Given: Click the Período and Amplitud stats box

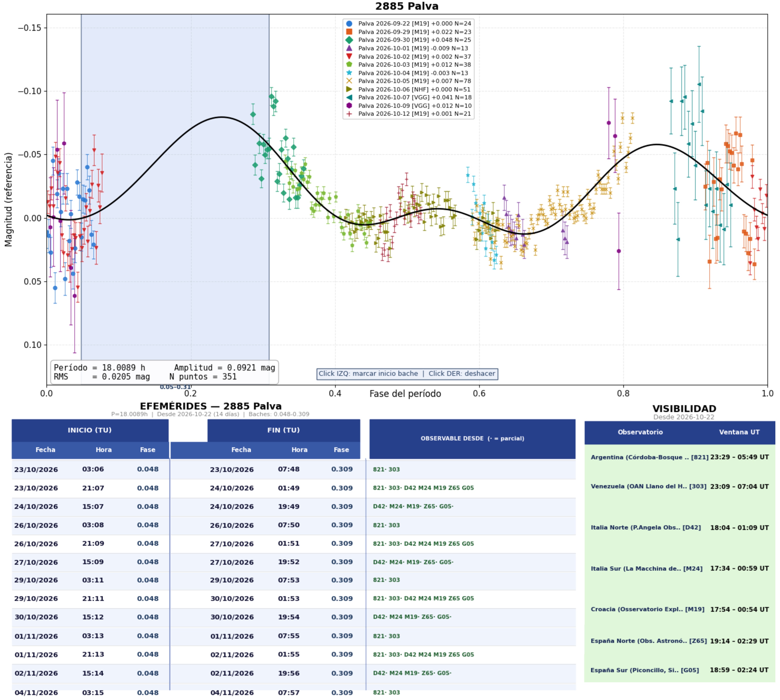Looking at the screenshot, I should click(164, 372).
